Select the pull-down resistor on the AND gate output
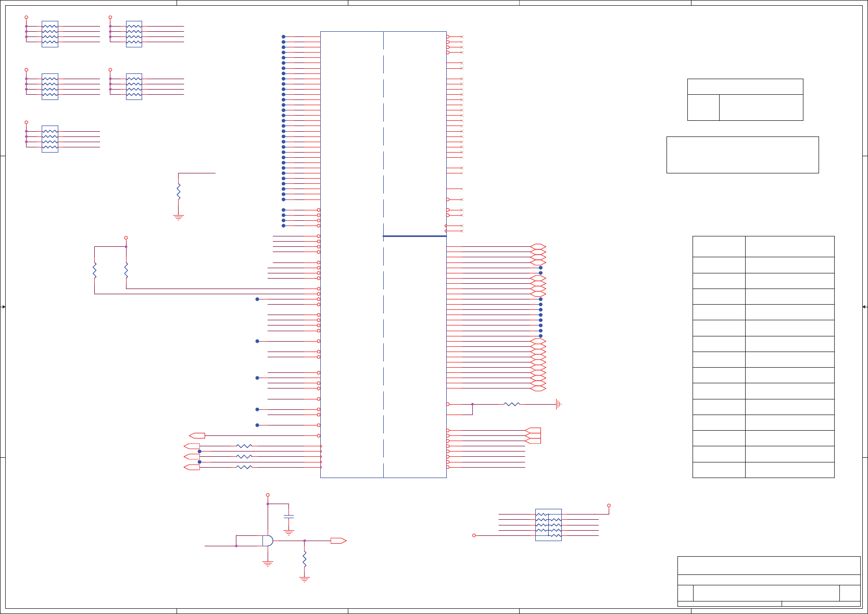The image size is (868, 614). tap(305, 560)
